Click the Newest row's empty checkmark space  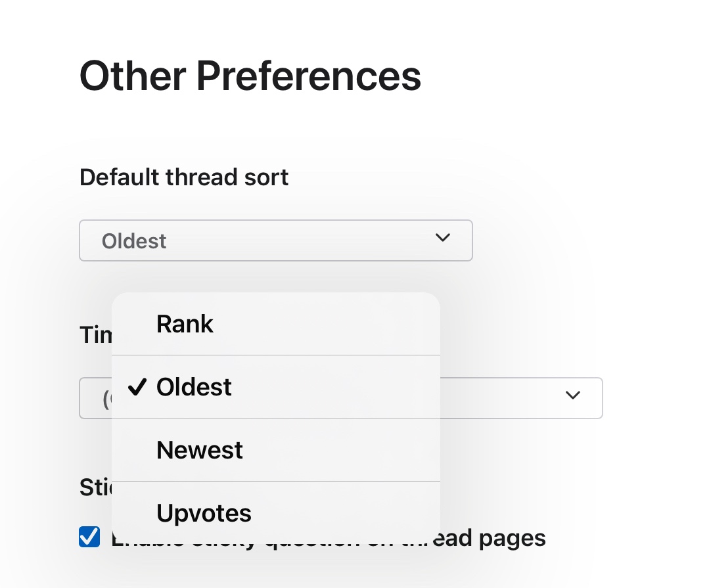click(x=137, y=450)
